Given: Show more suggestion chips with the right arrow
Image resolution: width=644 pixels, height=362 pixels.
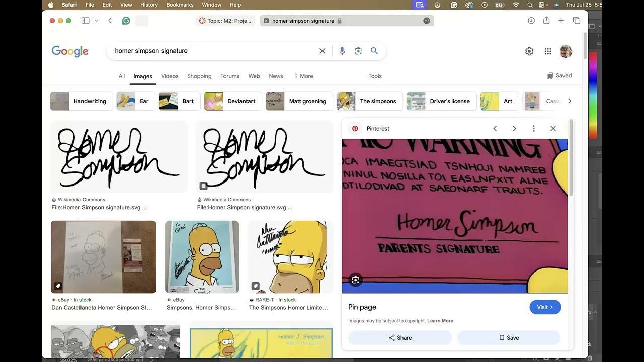Looking at the screenshot, I should pos(569,101).
